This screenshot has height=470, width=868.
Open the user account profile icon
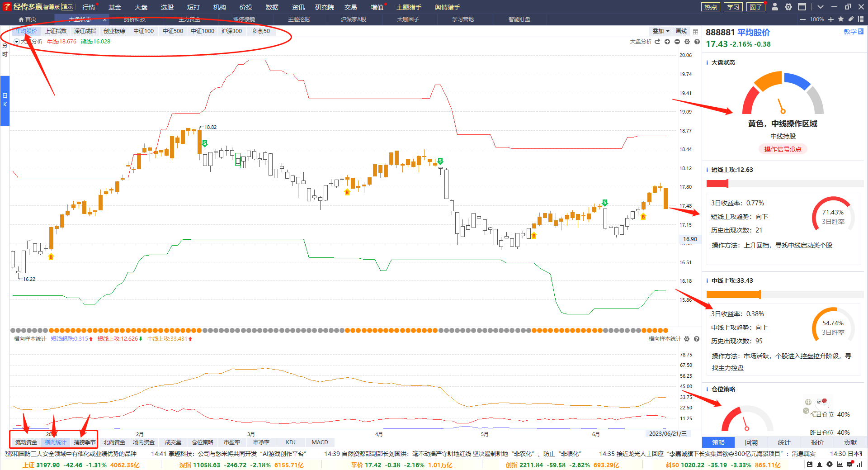click(775, 7)
